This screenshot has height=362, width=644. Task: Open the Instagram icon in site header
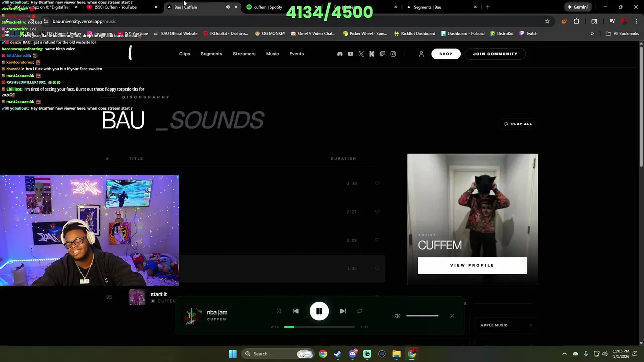393,54
